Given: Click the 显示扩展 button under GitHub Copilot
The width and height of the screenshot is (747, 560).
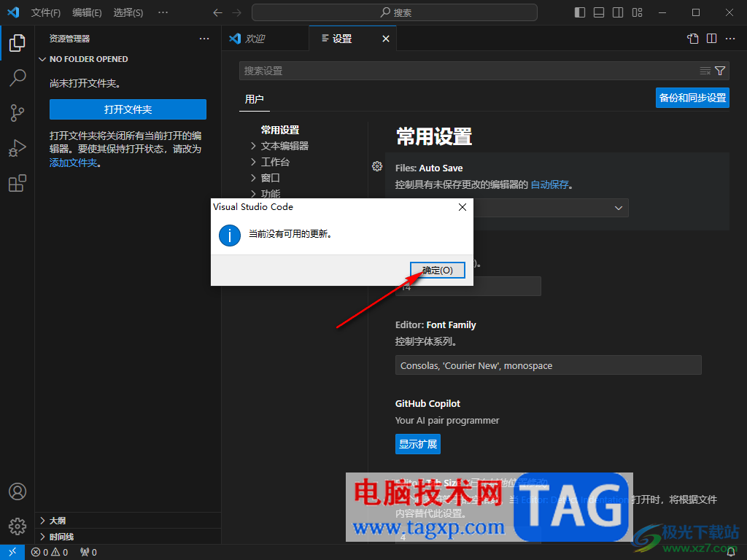Looking at the screenshot, I should coord(418,444).
